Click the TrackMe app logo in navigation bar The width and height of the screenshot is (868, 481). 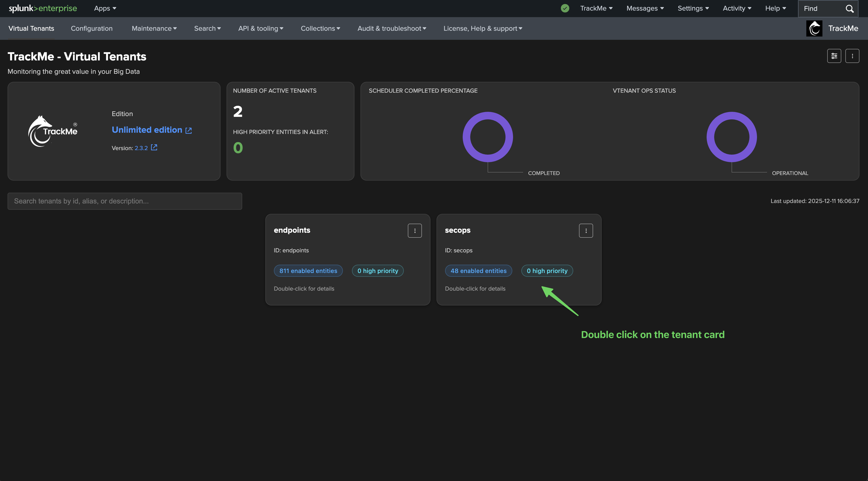(x=814, y=28)
